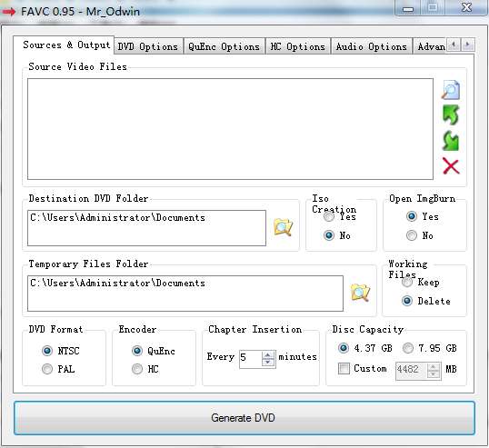Show more tabs with right arrow
The width and height of the screenshot is (489, 448).
tap(467, 45)
